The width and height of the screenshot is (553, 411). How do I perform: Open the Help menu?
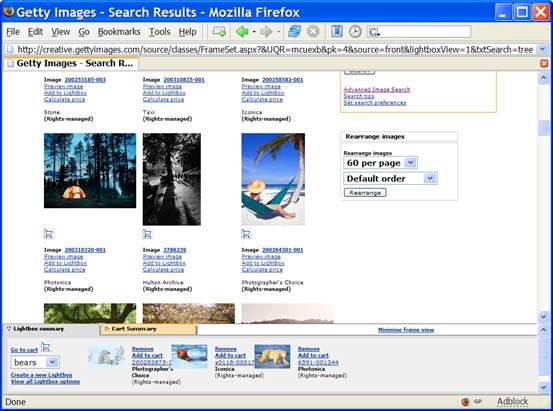pos(187,32)
